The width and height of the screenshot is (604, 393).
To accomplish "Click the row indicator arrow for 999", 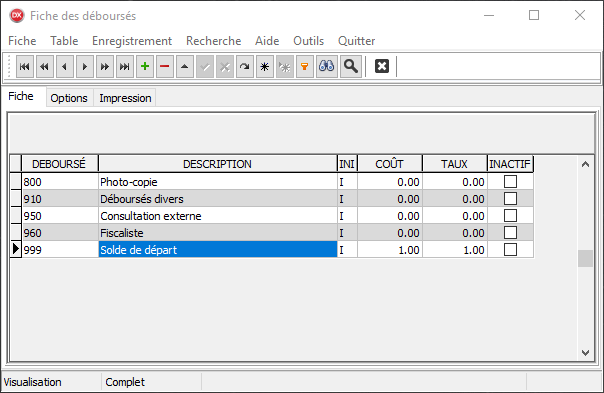I will 15,249.
